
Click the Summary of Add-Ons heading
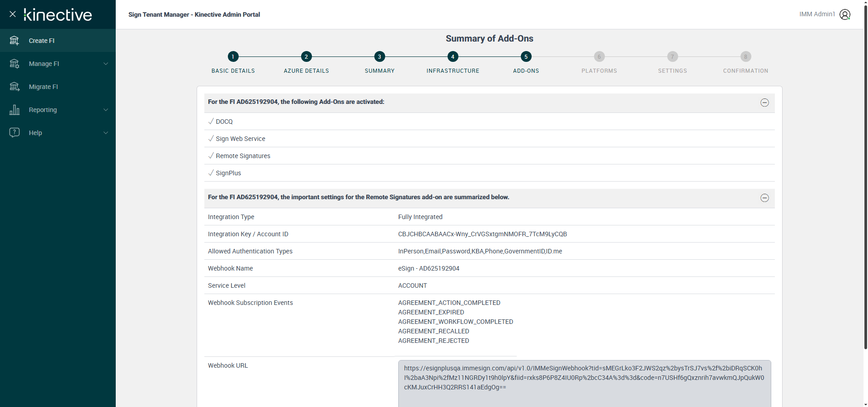490,38
